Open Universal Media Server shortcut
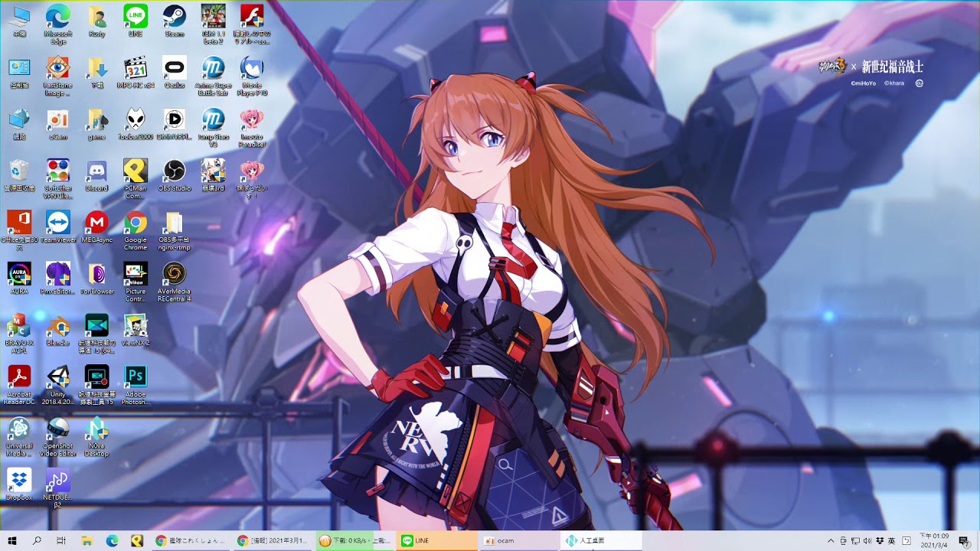The width and height of the screenshot is (980, 551). [19, 435]
